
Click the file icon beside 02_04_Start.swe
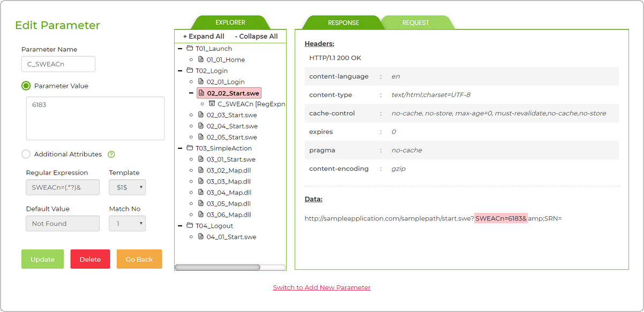coord(201,126)
